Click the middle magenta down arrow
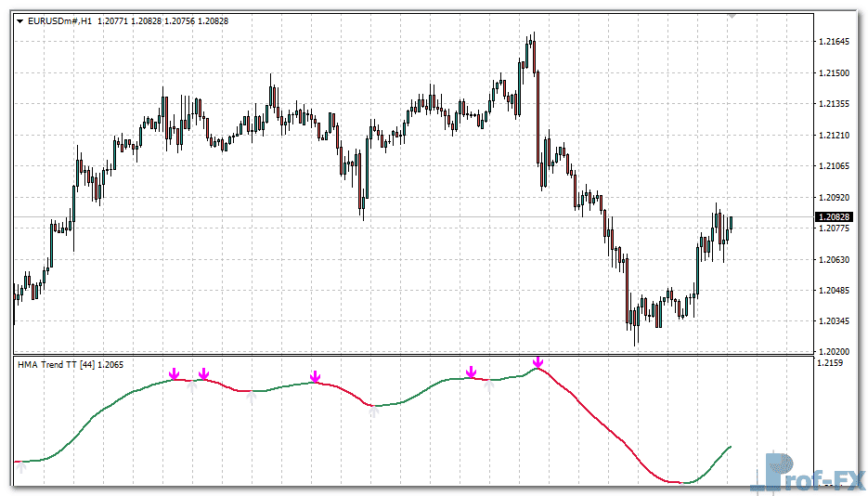 [x=316, y=376]
